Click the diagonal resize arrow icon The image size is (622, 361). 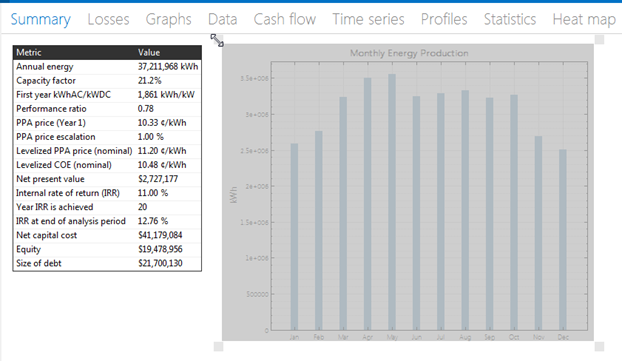pyautogui.click(x=217, y=40)
